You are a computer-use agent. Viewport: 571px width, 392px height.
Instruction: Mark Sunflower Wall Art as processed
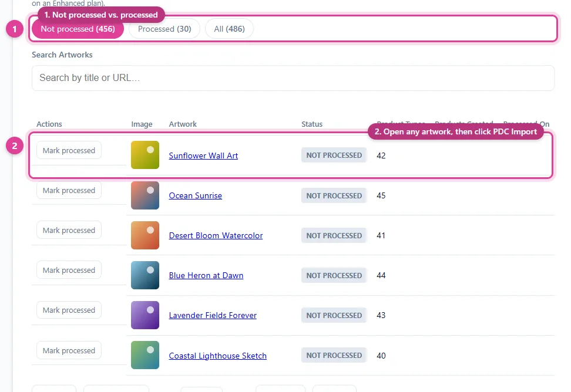69,151
